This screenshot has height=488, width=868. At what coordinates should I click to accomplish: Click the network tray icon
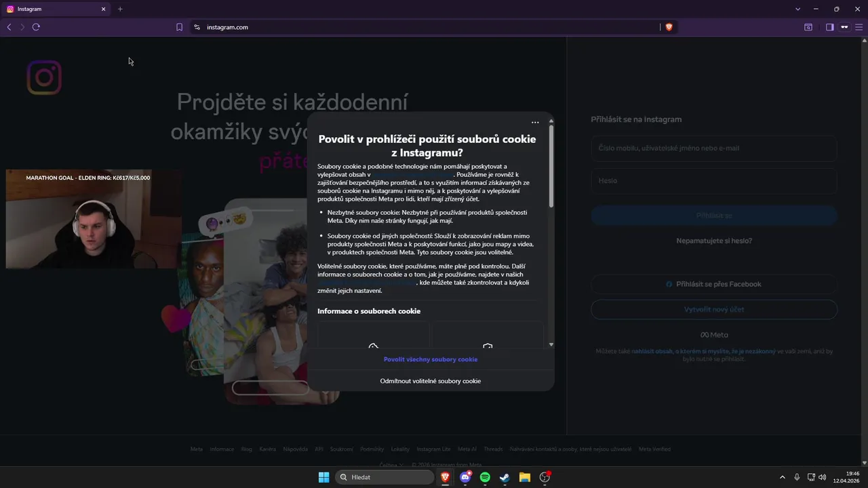811,477
